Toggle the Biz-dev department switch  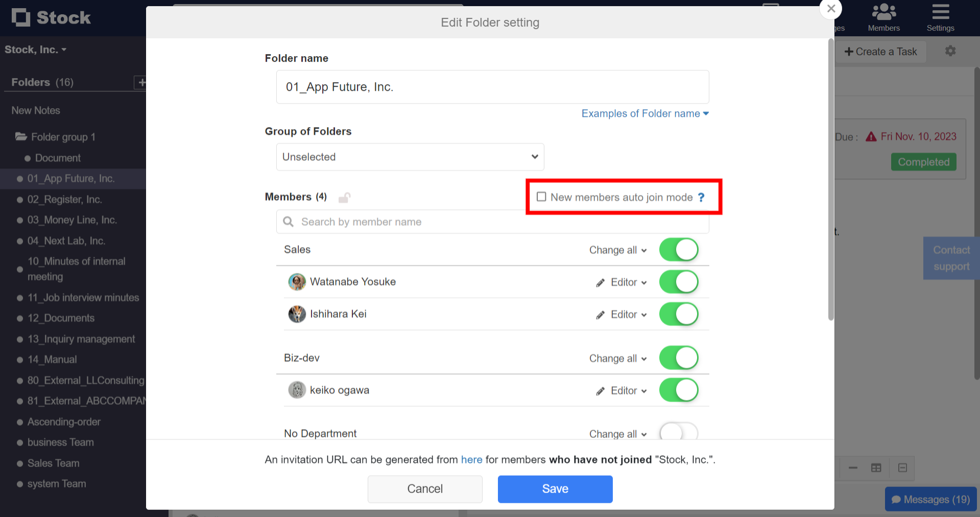click(x=679, y=358)
